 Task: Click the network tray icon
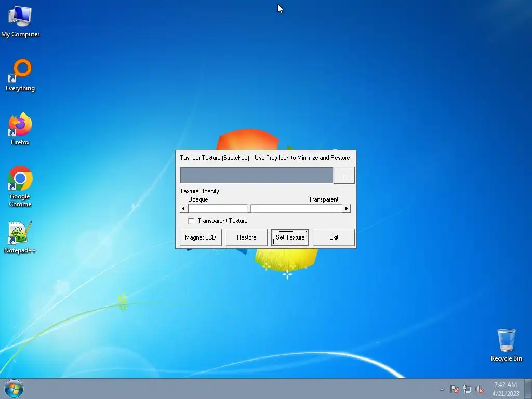(467, 390)
